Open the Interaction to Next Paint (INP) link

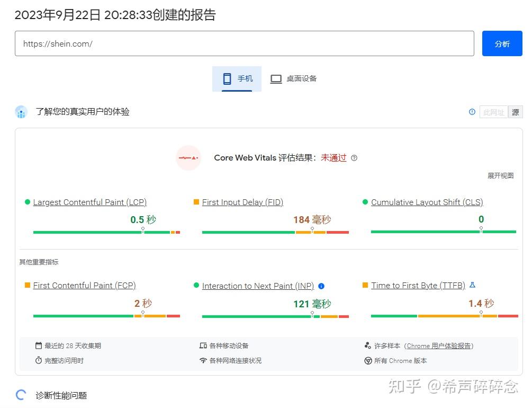258,286
